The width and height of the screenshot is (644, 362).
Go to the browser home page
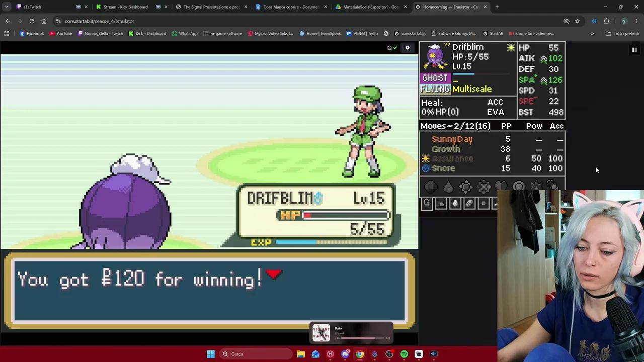coord(44,21)
